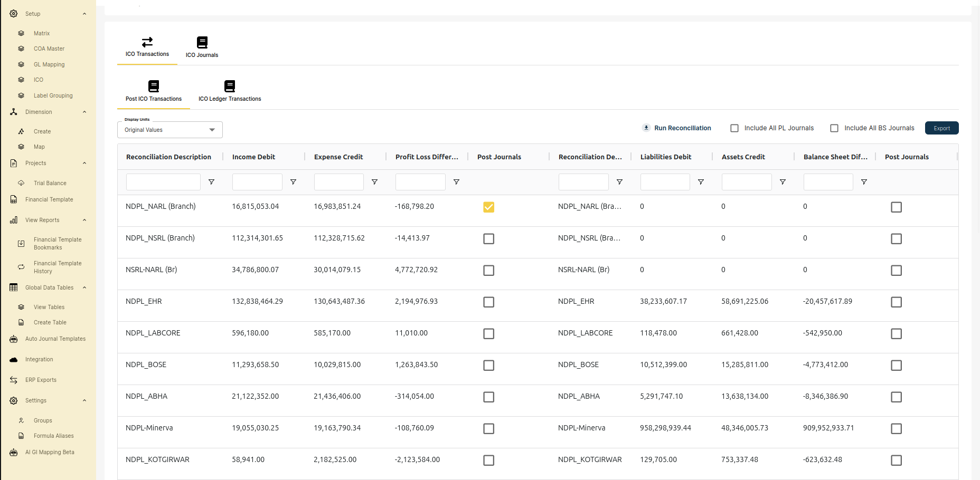Collapse the Setup sidebar section
This screenshot has height=480, width=980.
[x=84, y=13]
